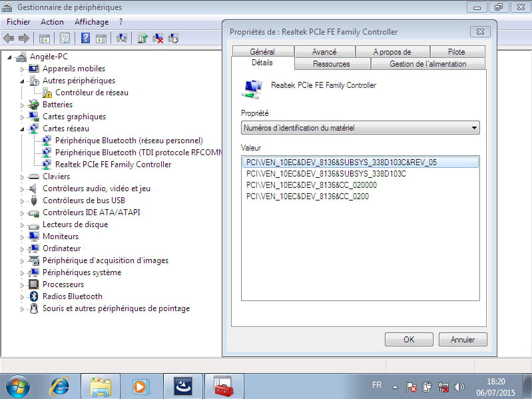Switch to the Pilote tab
532x399 pixels.
457,51
